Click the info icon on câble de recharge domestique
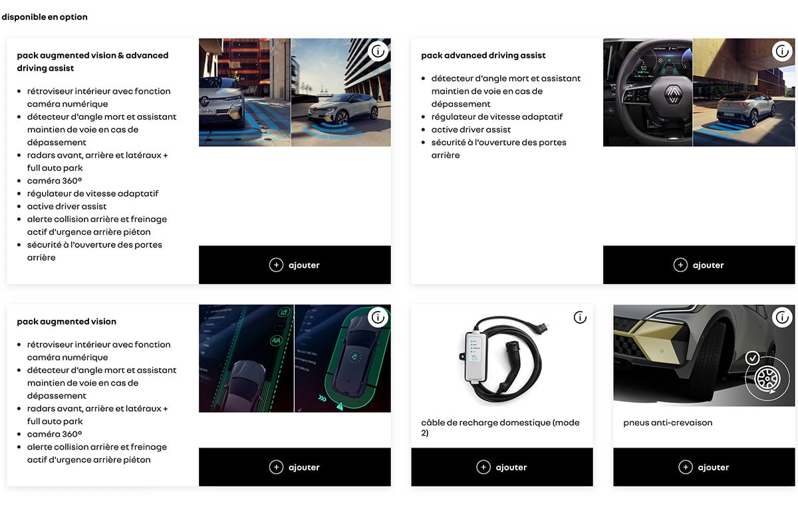The width and height of the screenshot is (798, 532). click(x=580, y=317)
